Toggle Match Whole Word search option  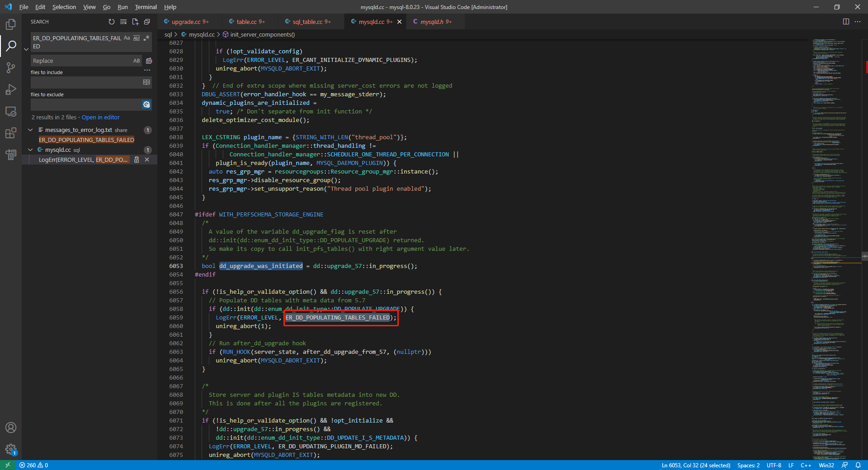(x=137, y=38)
